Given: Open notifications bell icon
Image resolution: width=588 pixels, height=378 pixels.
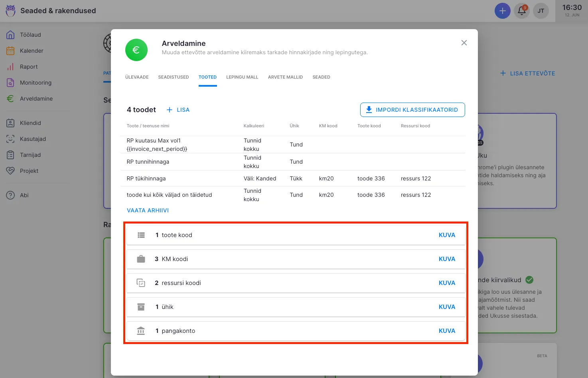Looking at the screenshot, I should [521, 11].
